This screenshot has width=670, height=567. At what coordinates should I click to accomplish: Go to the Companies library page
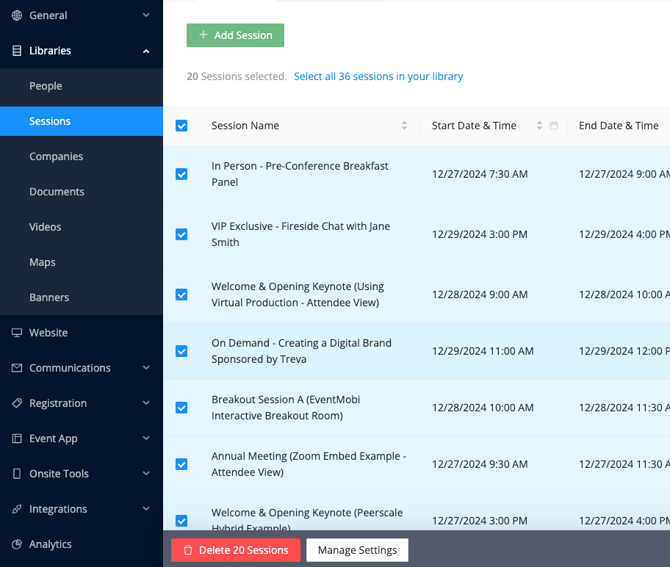tap(56, 157)
